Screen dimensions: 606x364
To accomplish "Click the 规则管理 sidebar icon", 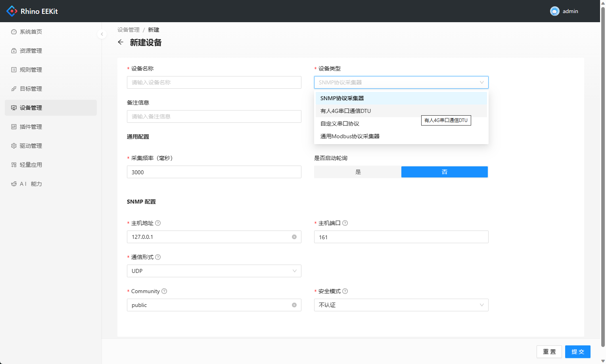I will tap(14, 70).
